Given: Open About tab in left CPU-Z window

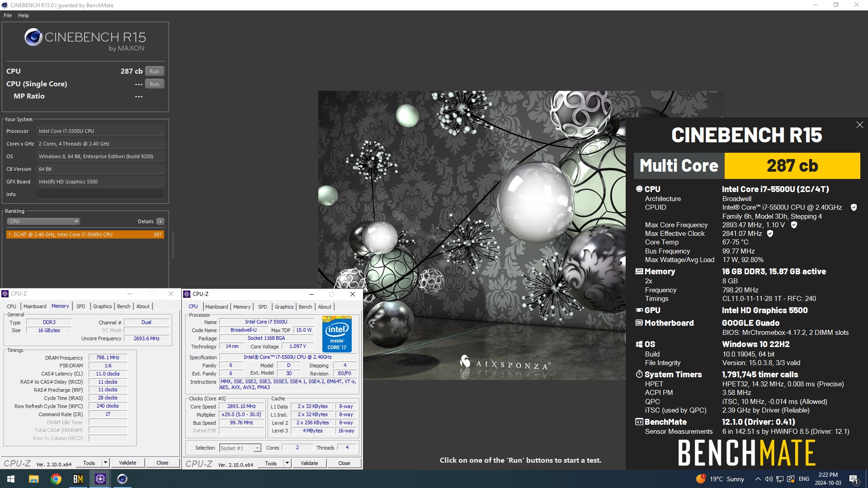Looking at the screenshot, I should (143, 306).
